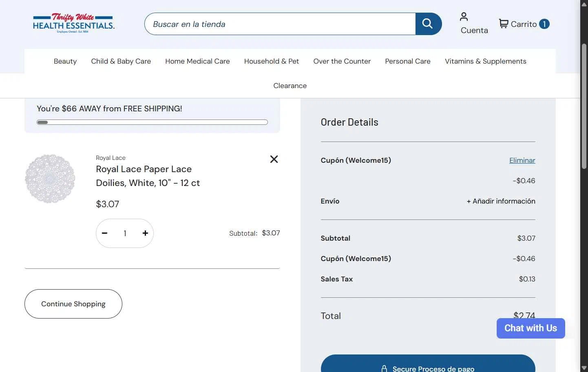Click the Secure Proceso de pago button
Screen dimensions: 588x372
coord(428,363)
